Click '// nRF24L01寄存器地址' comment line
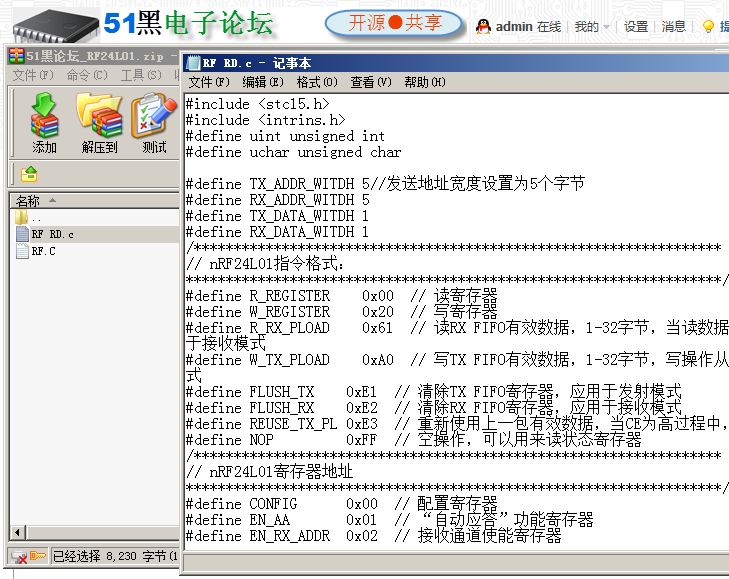729x579 pixels. tap(270, 472)
